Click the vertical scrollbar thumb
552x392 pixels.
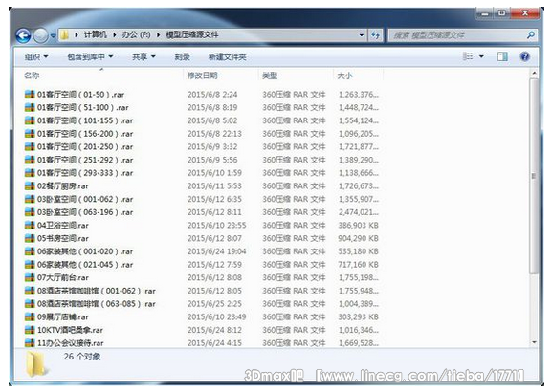coord(534,176)
